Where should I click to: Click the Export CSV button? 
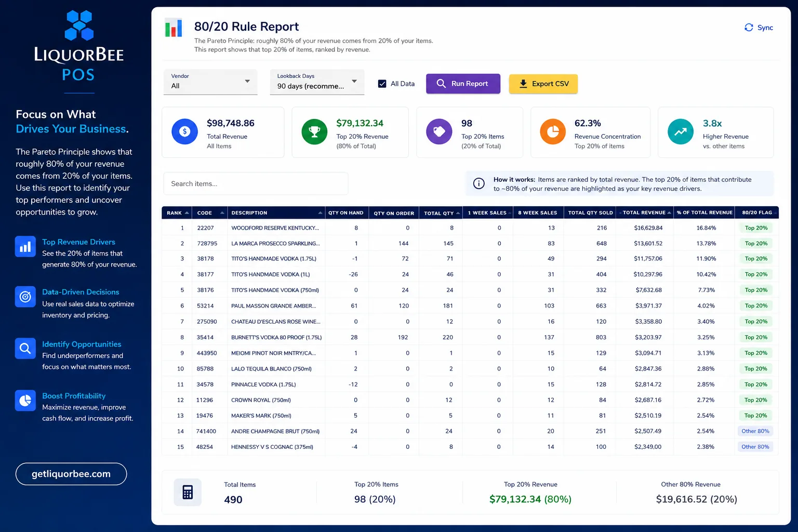543,84
